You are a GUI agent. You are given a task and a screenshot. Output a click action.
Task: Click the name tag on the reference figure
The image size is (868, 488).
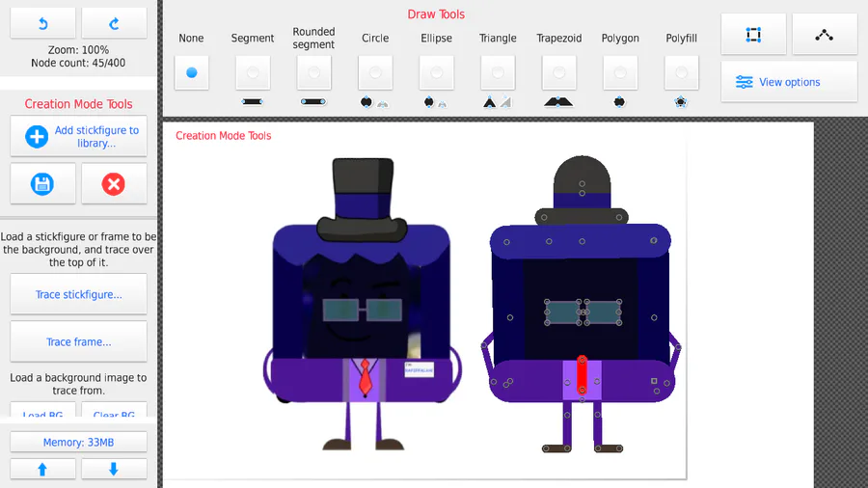tap(420, 369)
